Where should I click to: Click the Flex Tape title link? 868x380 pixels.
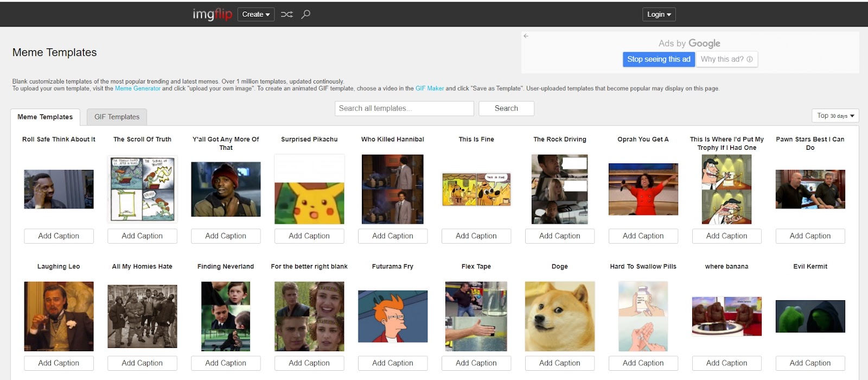(x=476, y=267)
